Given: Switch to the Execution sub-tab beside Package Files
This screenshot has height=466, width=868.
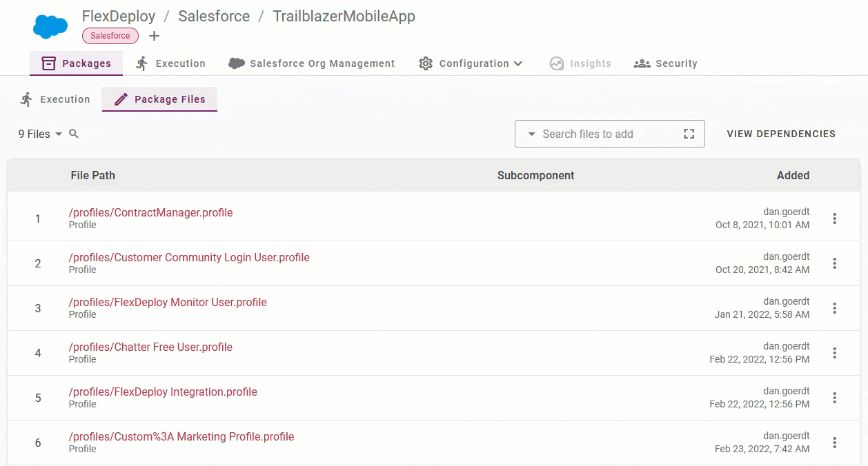Looking at the screenshot, I should [55, 99].
